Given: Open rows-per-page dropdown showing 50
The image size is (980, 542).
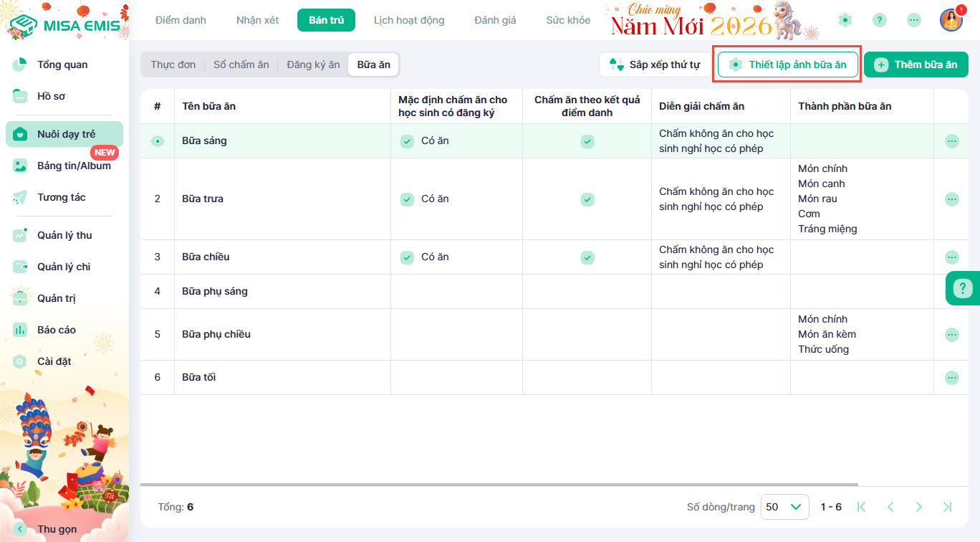Looking at the screenshot, I should pos(784,507).
